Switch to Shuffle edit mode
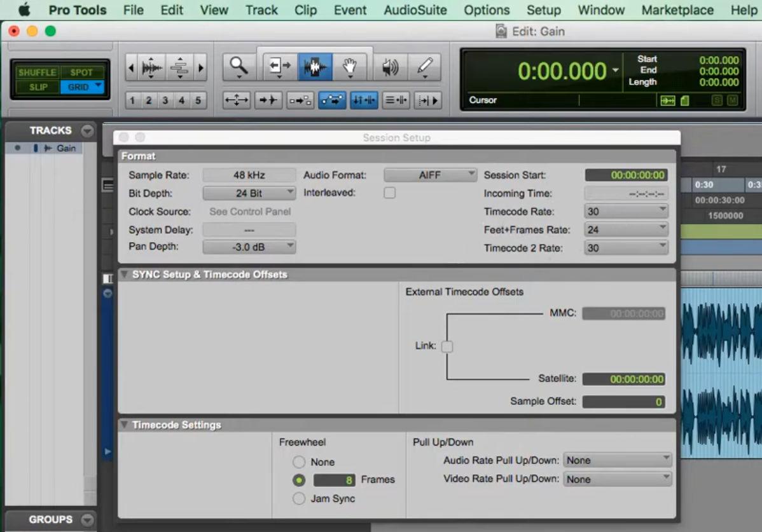Screen dimensions: 762x532 point(36,72)
